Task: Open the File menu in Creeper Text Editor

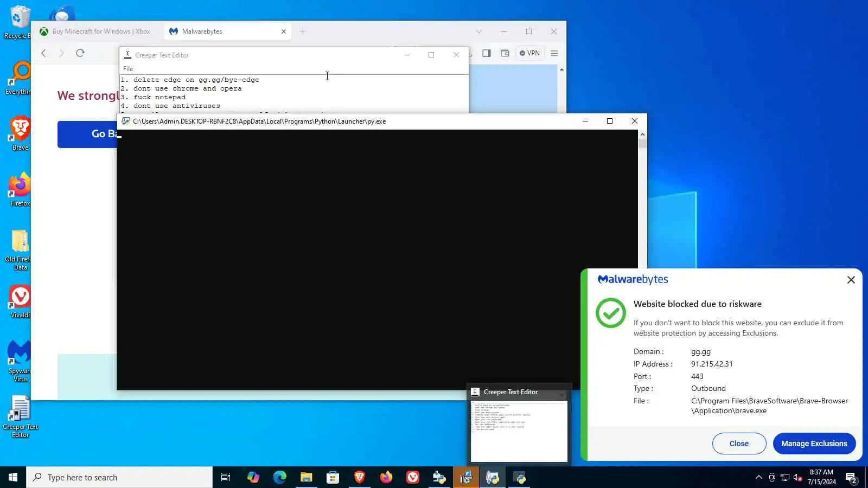Action: click(128, 69)
